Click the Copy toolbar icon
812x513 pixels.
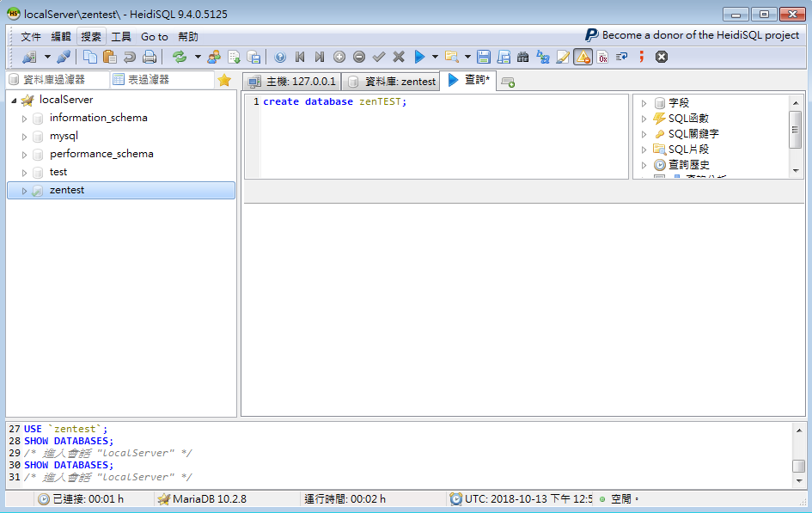pyautogui.click(x=90, y=57)
